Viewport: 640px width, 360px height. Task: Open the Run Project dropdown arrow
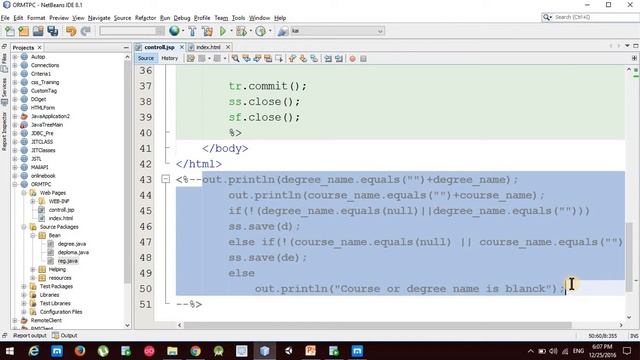[231, 31]
